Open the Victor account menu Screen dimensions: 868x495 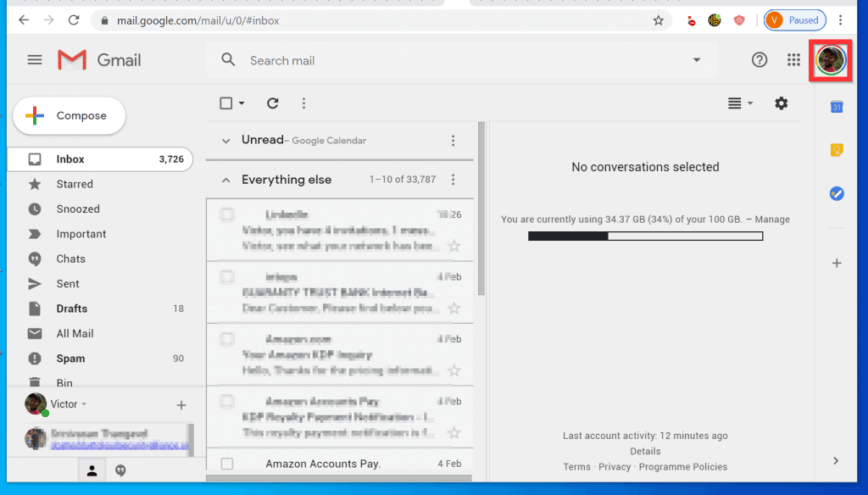pos(67,404)
